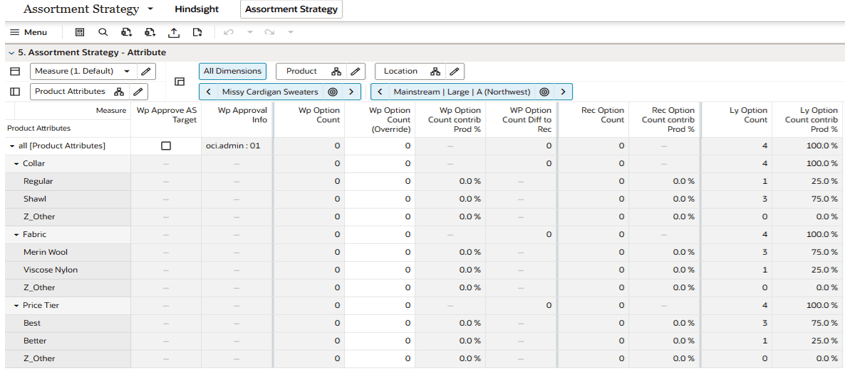Select the Better row header
The width and height of the screenshot is (845, 370).
click(67, 341)
